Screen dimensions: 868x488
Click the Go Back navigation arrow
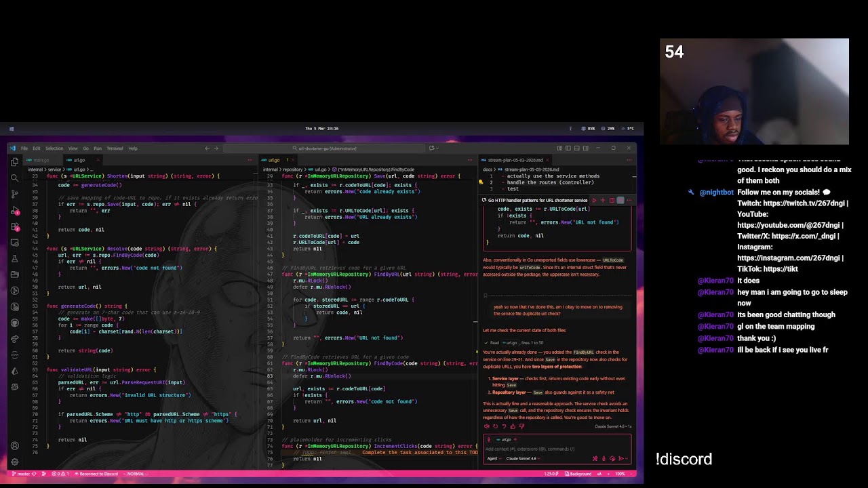207,148
